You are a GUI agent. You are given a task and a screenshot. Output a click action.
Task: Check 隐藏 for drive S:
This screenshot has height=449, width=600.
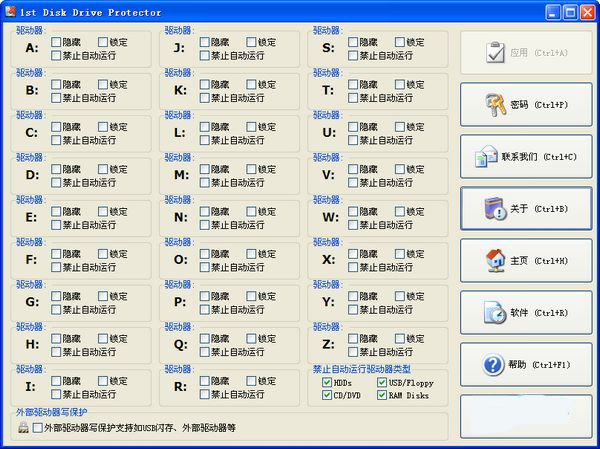353,42
